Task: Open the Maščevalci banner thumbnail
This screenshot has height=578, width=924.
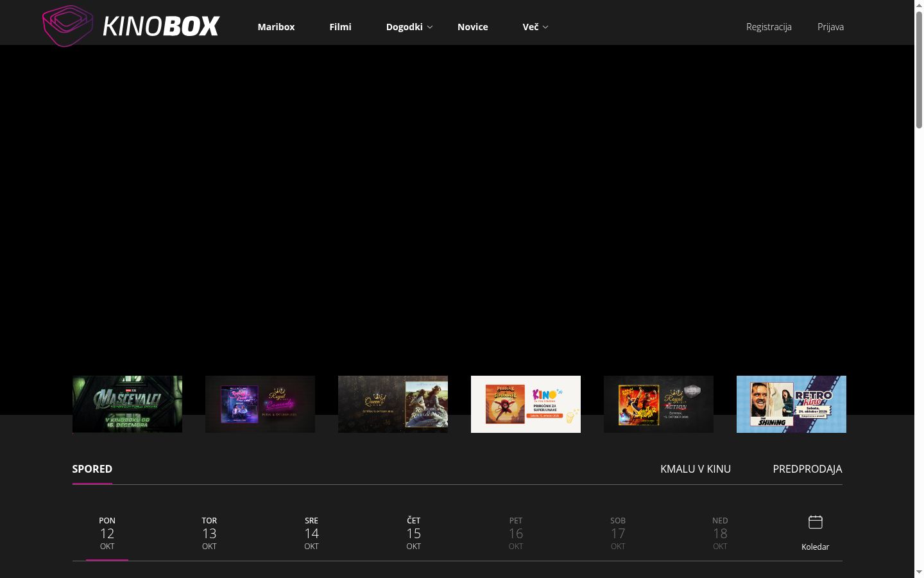Action: coord(127,404)
